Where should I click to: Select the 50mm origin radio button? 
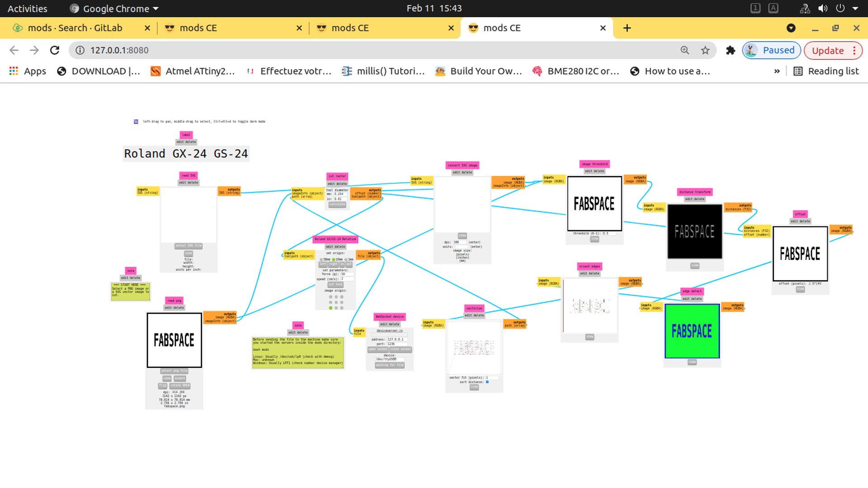pos(321,260)
